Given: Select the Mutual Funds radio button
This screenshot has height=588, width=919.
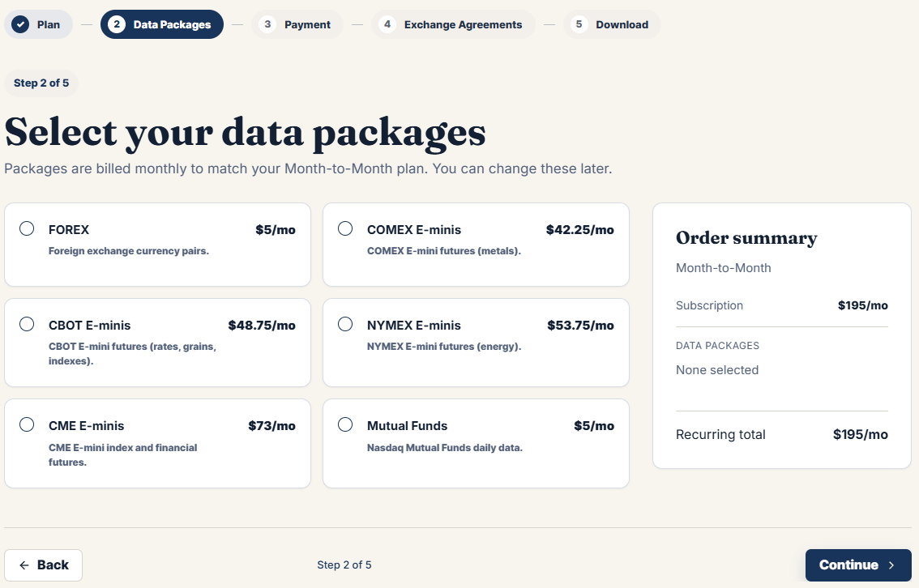Looking at the screenshot, I should click(x=345, y=424).
